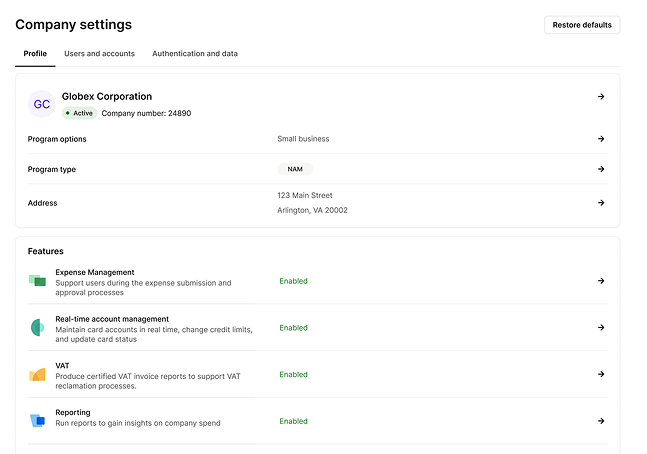Open Reporting feature arrow
Image resolution: width=647 pixels, height=454 pixels.
[x=601, y=421]
